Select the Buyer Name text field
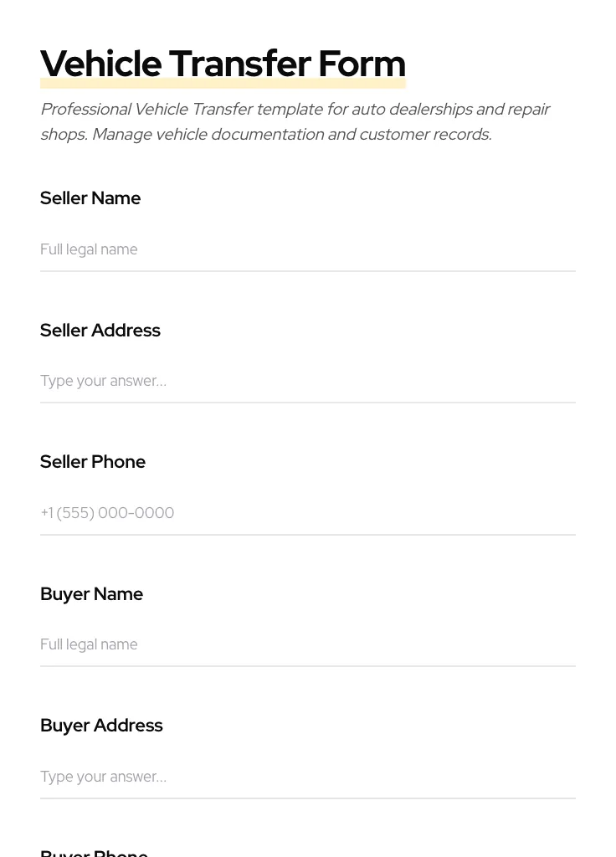616x857 pixels. 307,644
